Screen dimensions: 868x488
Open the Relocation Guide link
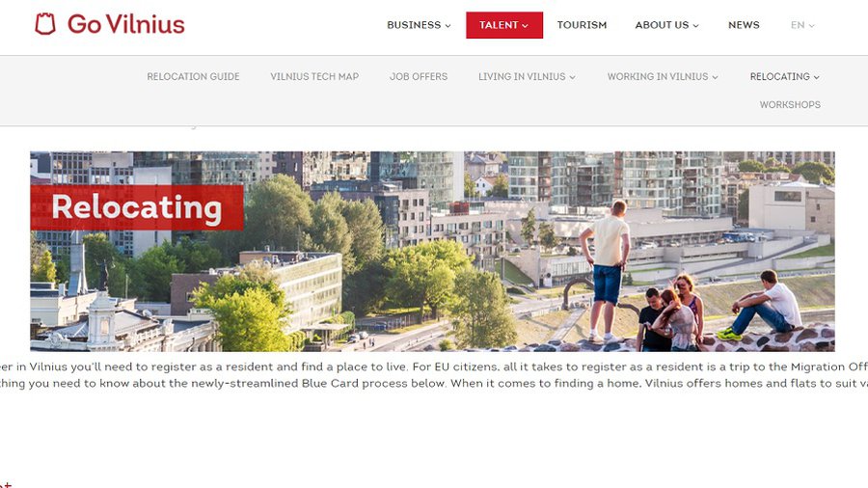[x=193, y=76]
